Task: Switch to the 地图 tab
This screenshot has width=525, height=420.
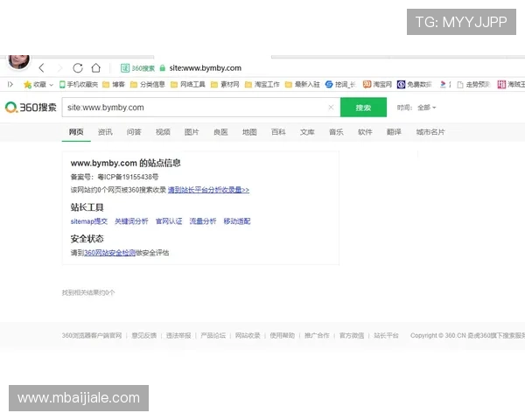Action: pos(249,132)
